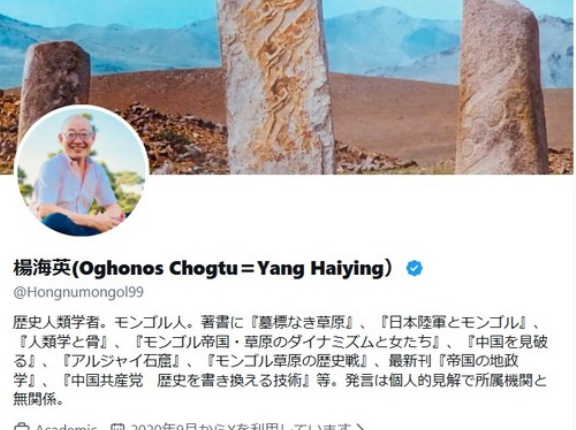
Task: Click the display name 楊海英 Oghonos Chogtu
Action: point(204,268)
